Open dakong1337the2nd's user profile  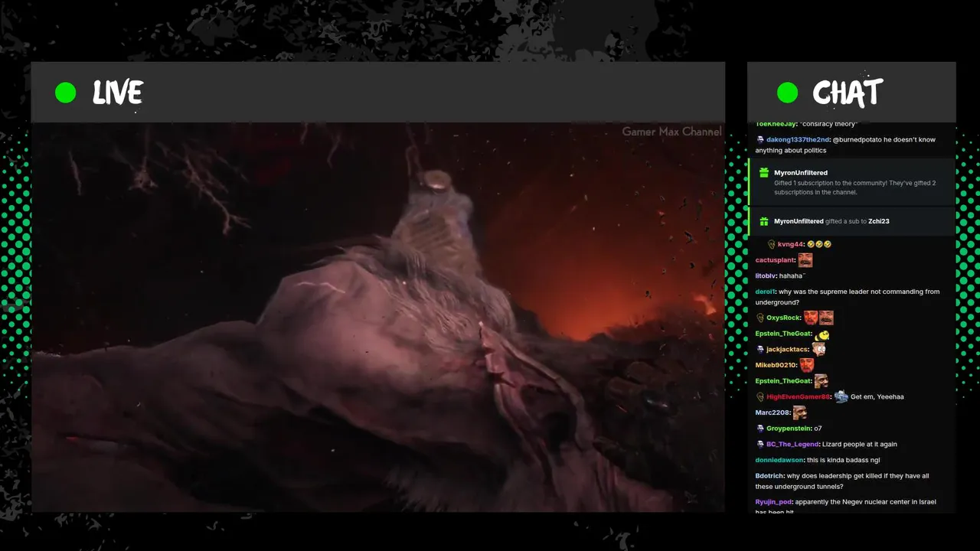(x=798, y=140)
